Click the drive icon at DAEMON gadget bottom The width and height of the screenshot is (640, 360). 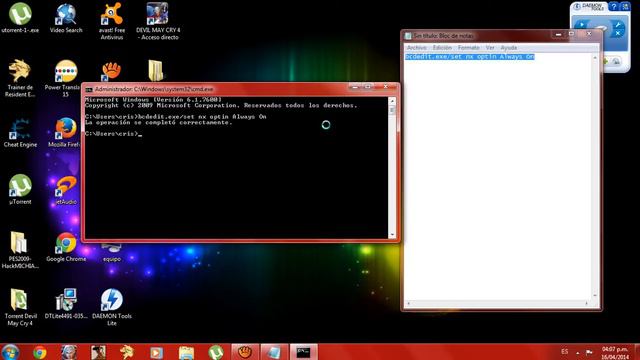coord(616,62)
